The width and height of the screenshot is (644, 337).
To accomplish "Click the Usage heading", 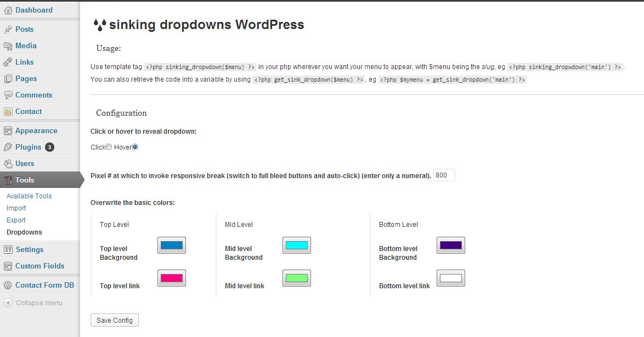I will [109, 48].
